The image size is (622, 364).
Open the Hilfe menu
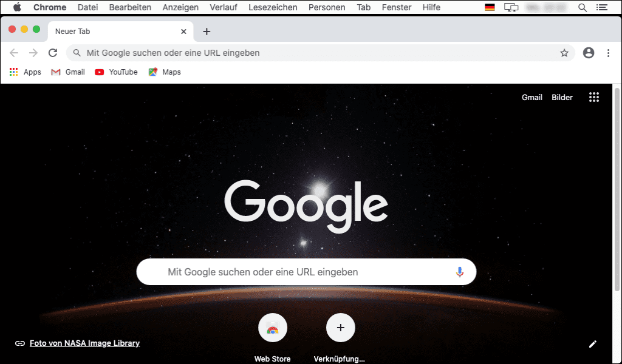(431, 7)
